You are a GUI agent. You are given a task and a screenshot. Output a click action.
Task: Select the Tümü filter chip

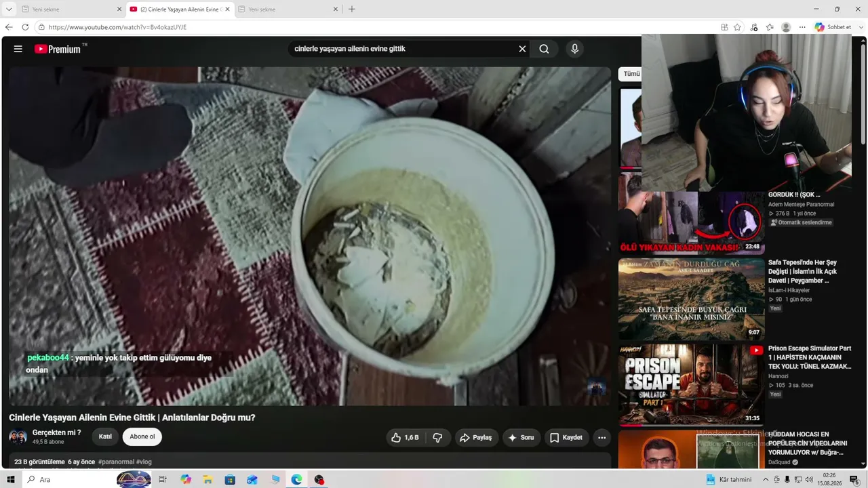[x=631, y=74]
